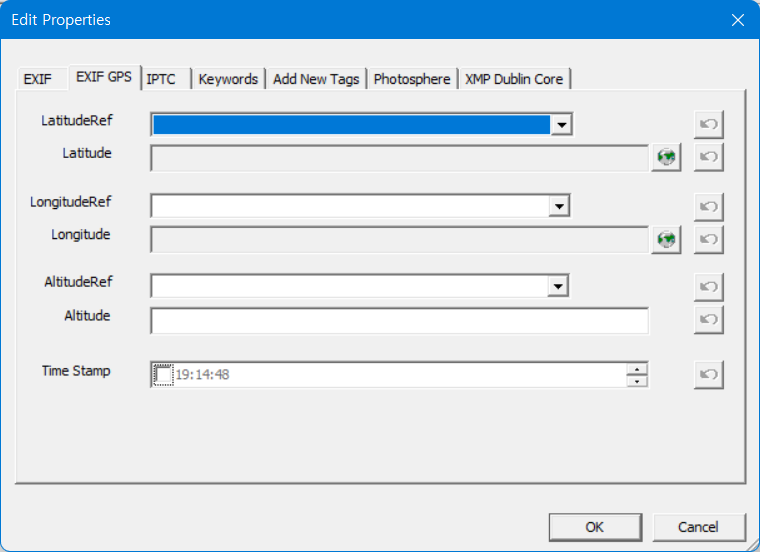Click the Latitude text field
760x552 pixels.
pos(399,158)
